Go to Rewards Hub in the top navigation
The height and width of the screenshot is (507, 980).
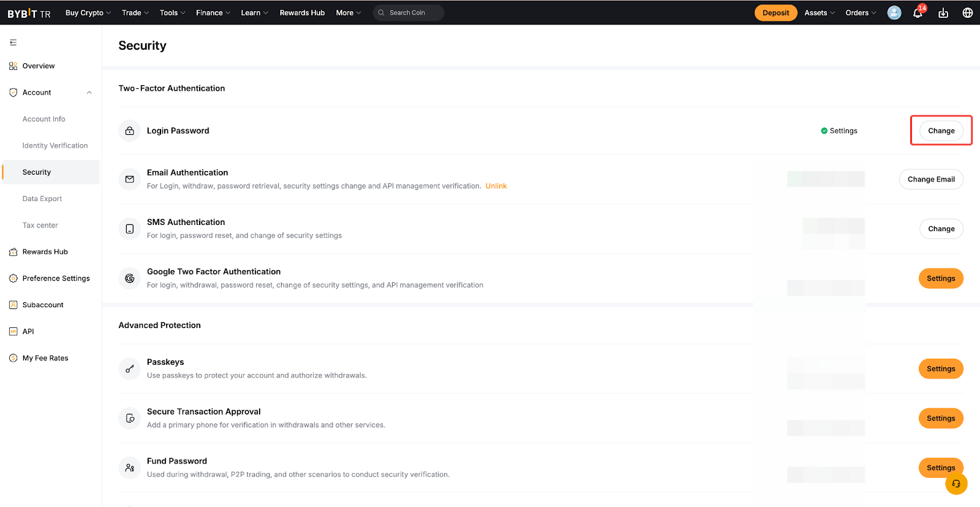pos(302,13)
